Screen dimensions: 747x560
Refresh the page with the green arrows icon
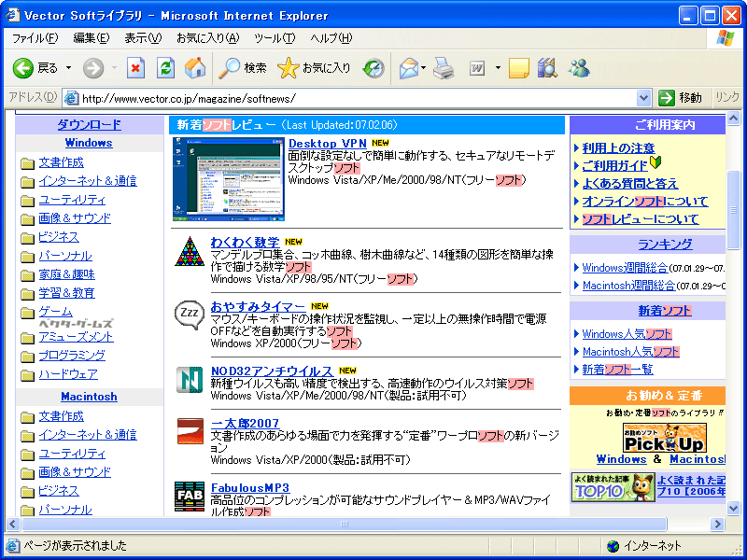coord(165,68)
